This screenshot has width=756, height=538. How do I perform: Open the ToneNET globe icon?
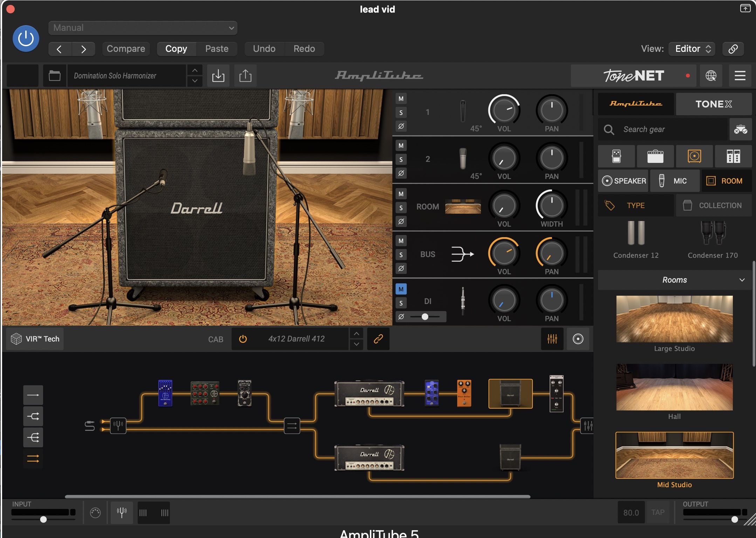click(x=711, y=76)
